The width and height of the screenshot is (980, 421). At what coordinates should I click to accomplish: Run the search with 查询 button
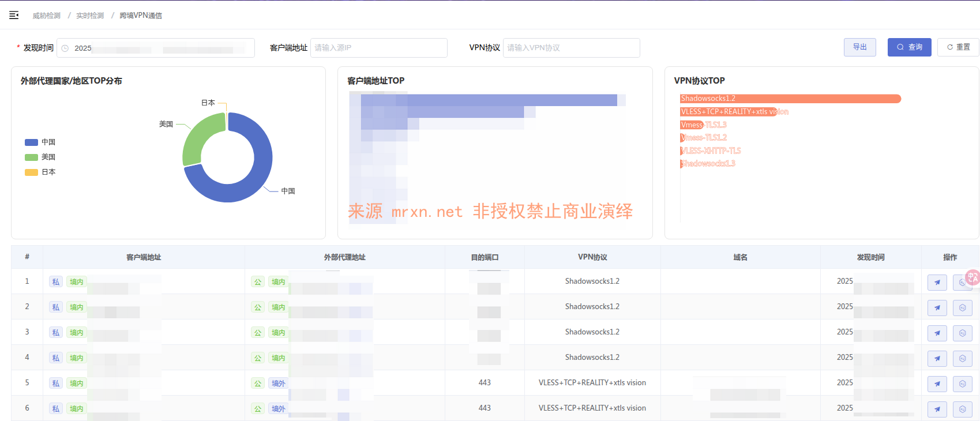pyautogui.click(x=910, y=47)
